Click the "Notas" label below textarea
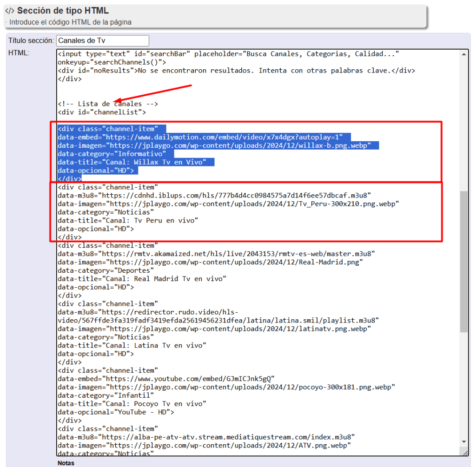Viewport: 476px width, 467px height. 66,463
